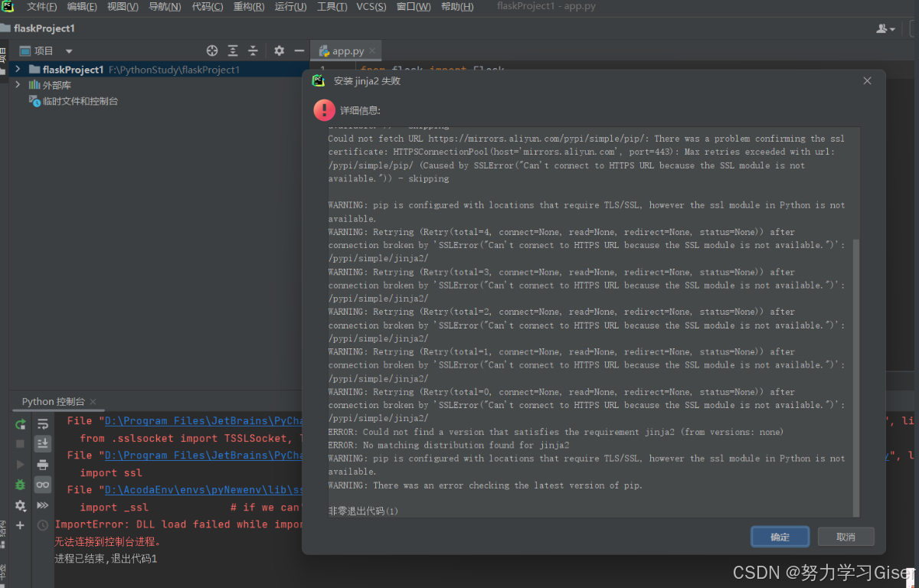Open the 代码(C) menu
Screen dimensions: 919x588
pos(208,7)
